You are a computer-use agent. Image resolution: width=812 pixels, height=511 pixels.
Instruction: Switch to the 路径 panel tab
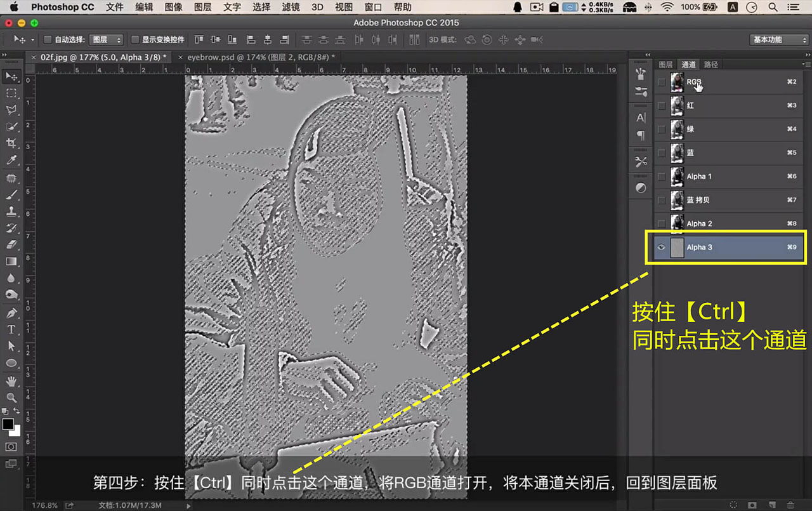pyautogui.click(x=711, y=64)
